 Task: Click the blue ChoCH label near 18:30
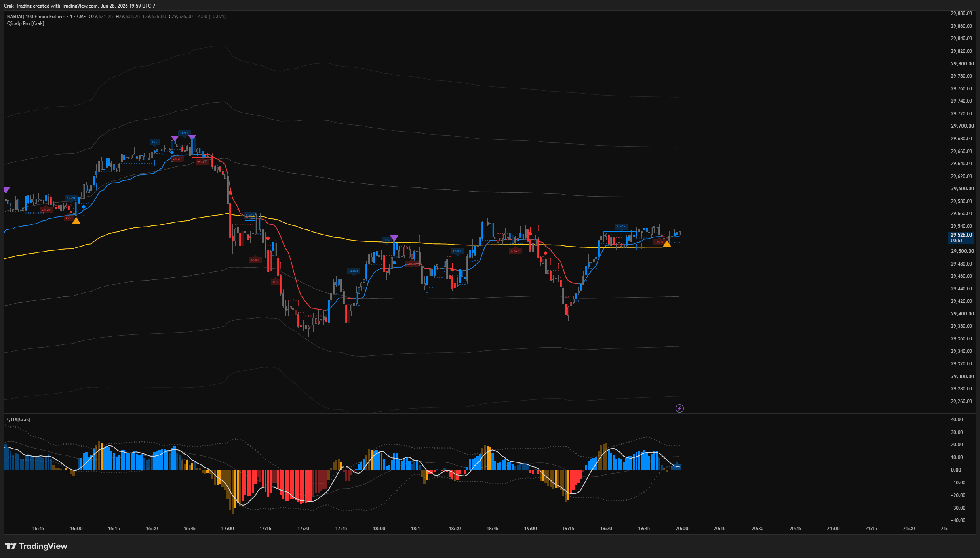coord(457,251)
